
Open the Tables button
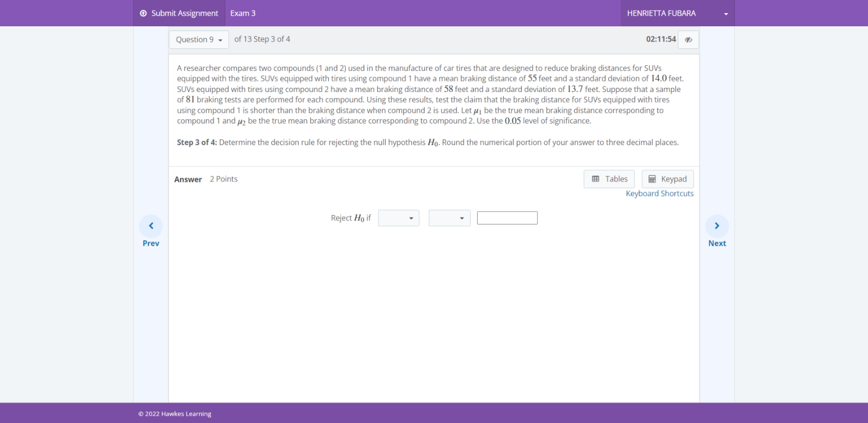click(x=609, y=179)
